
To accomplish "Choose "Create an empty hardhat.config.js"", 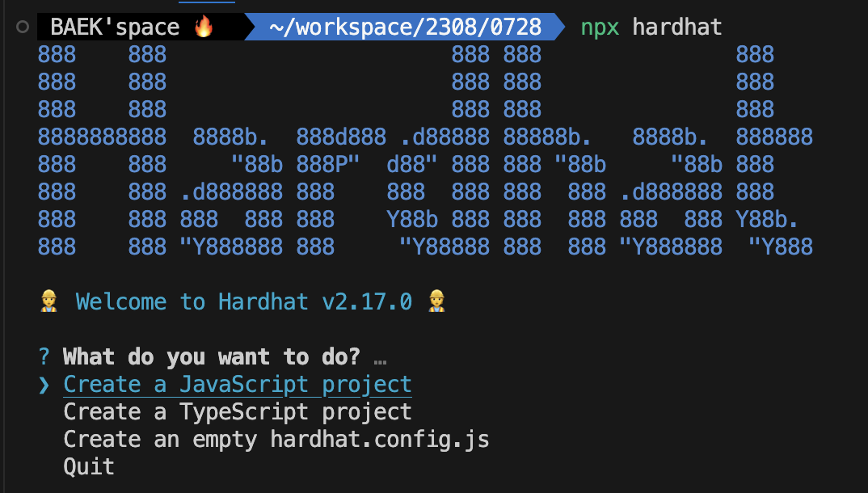I will pyautogui.click(x=276, y=440).
